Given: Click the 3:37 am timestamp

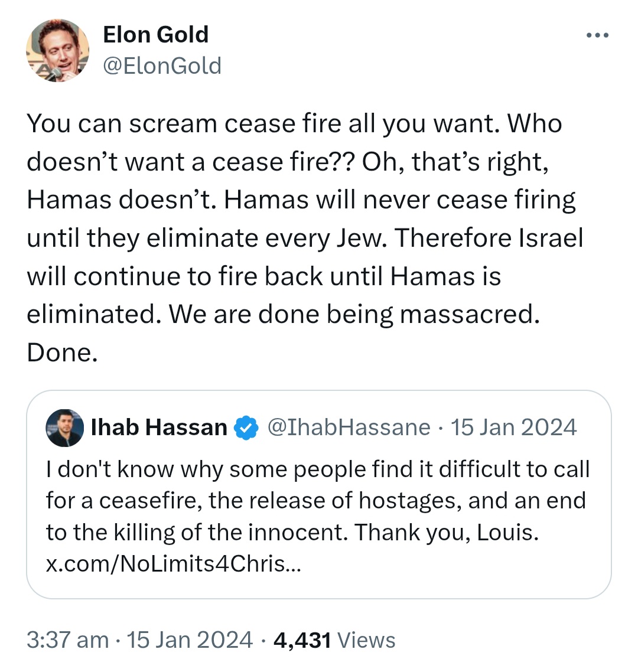Looking at the screenshot, I should [x=68, y=640].
